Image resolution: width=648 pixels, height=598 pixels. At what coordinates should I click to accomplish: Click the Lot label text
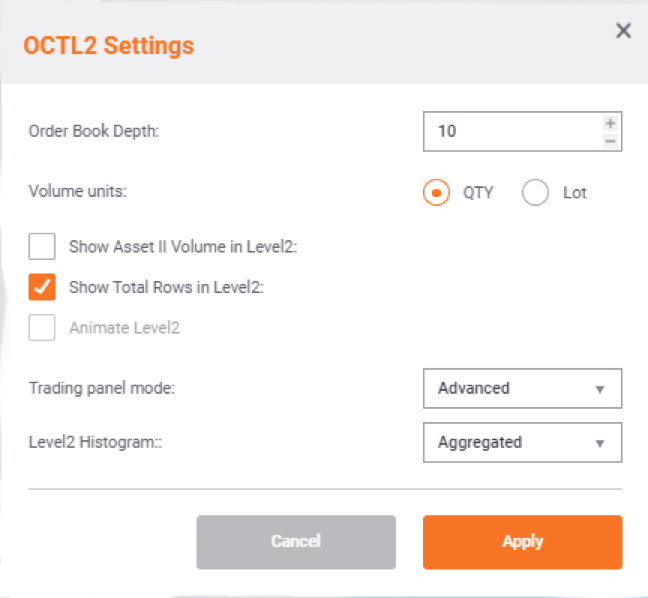pos(574,193)
